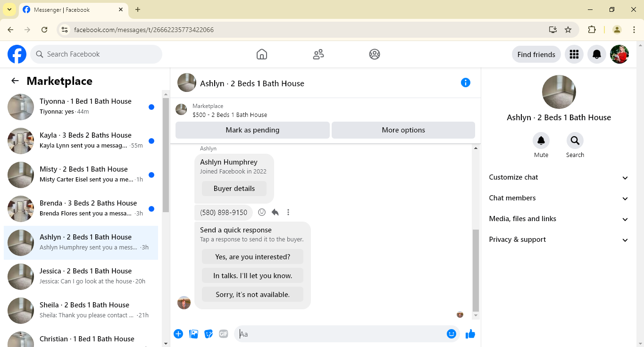Open more actions plus icon in composer
This screenshot has width=644, height=347.
pos(178,334)
